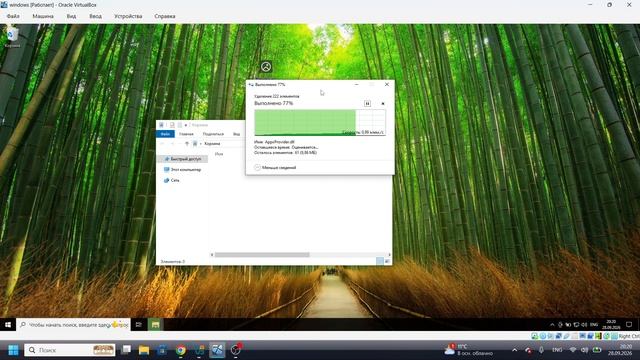Switch to Вид ribbon tab in Explorer window
The height and width of the screenshot is (360, 640).
pyautogui.click(x=236, y=134)
